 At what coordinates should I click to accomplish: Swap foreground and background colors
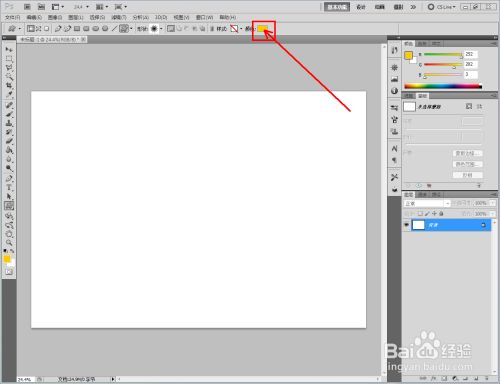(12, 251)
